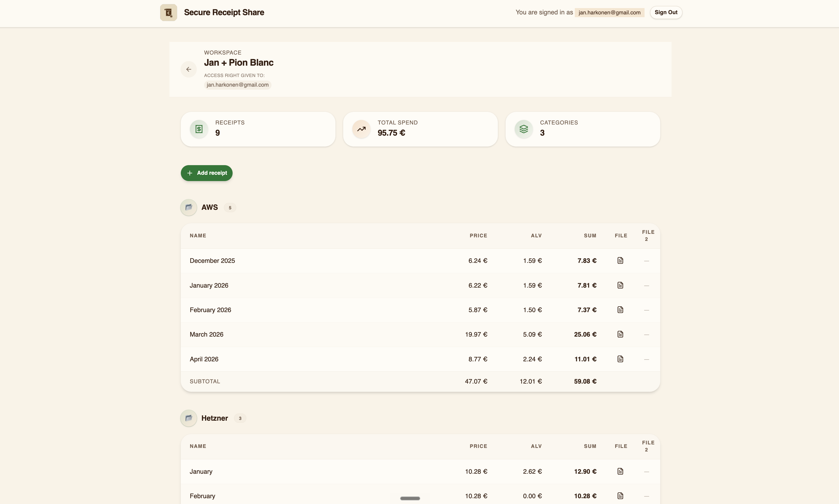Click the AWS SUBTOTAL label
The width and height of the screenshot is (839, 504).
pos(205,381)
